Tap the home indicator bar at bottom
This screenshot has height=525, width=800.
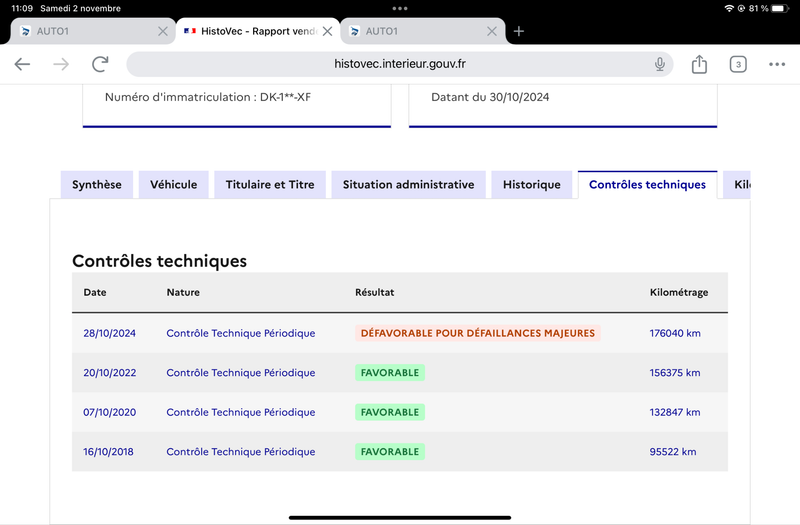click(399, 517)
